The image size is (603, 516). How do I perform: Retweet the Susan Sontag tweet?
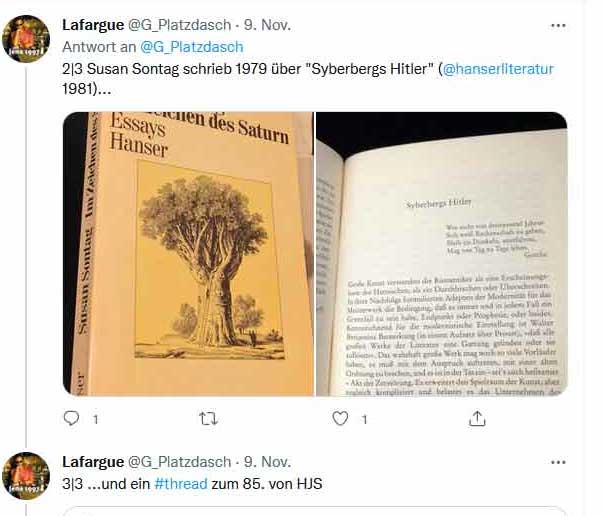pos(208,418)
